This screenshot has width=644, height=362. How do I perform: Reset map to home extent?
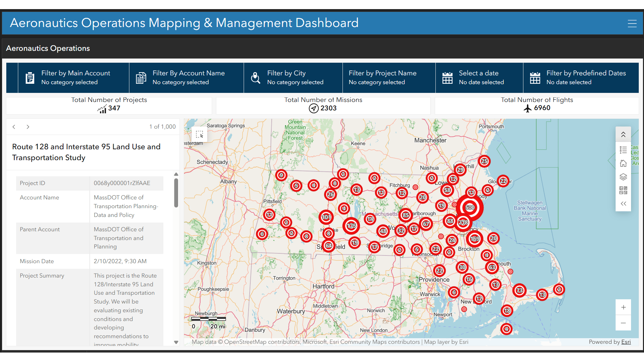(x=623, y=163)
